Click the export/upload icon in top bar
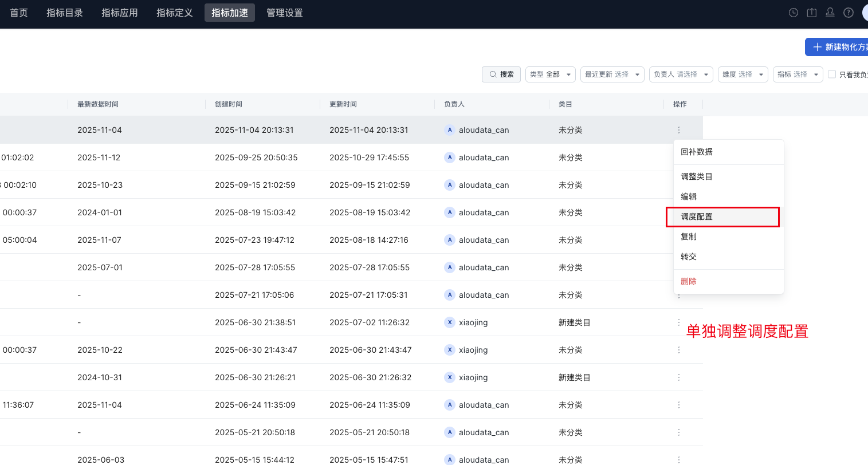Viewport: 868px width, 465px height. [x=812, y=13]
